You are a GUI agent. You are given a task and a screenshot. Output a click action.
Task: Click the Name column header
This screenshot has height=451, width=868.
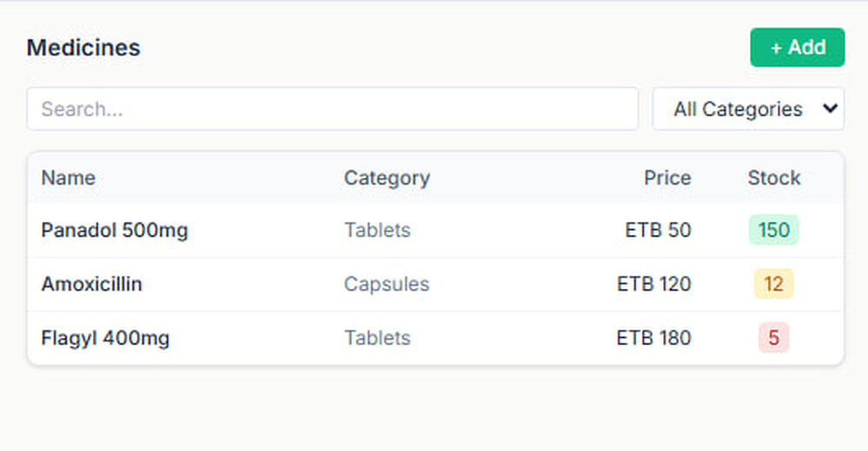pyautogui.click(x=69, y=178)
